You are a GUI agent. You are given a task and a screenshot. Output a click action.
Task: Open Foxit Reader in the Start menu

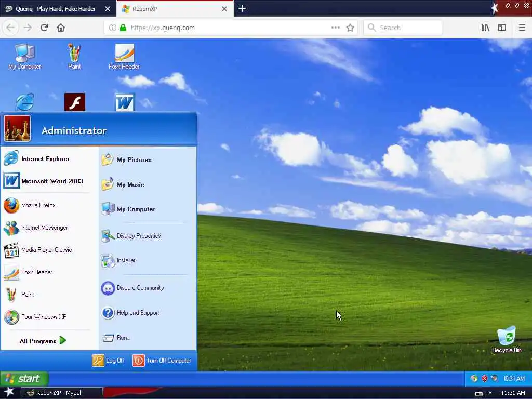click(x=49, y=272)
